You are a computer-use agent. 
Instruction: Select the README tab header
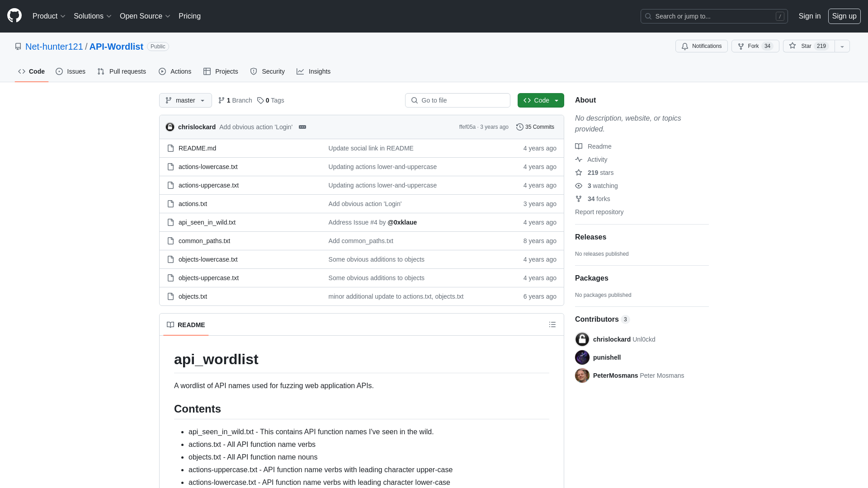click(186, 325)
